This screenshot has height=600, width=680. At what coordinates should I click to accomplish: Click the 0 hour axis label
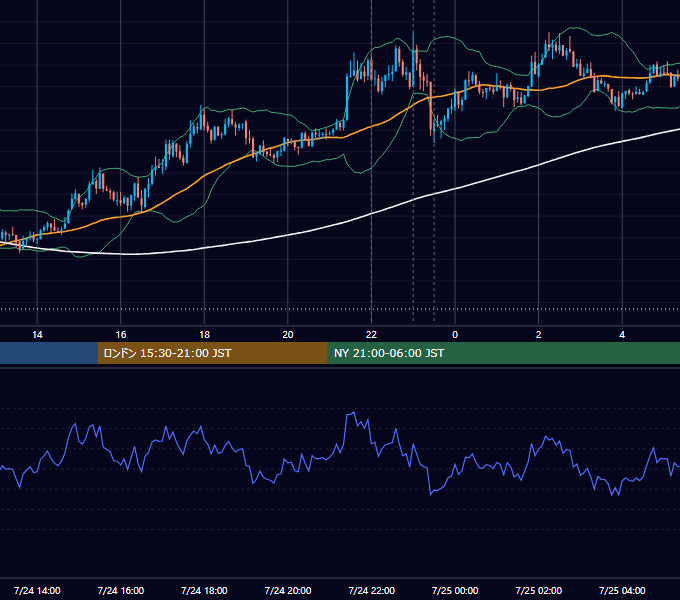tap(455, 335)
